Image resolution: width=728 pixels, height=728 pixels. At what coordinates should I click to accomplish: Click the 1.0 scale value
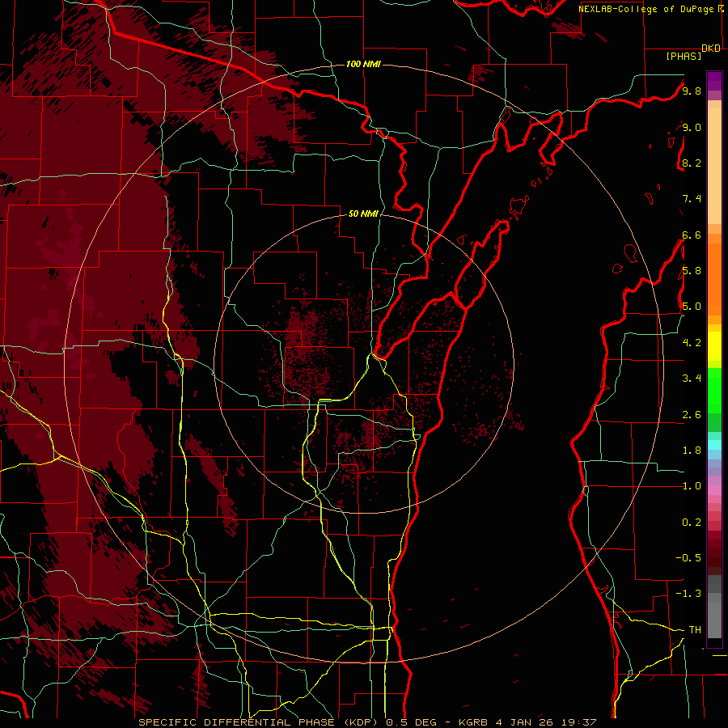pos(692,486)
